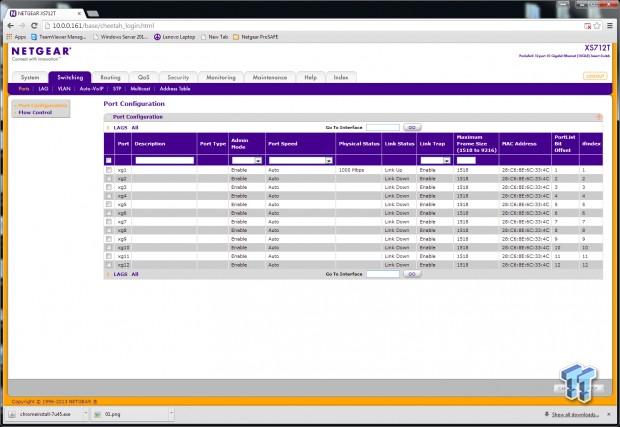Click the browser address bar URL
The image size is (620, 427).
point(103,26)
